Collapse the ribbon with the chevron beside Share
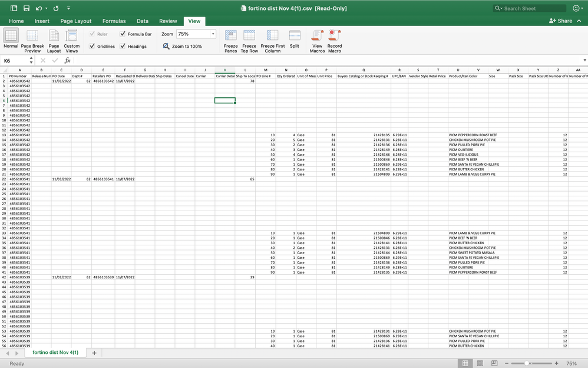This screenshot has width=588, height=368. pyautogui.click(x=579, y=21)
